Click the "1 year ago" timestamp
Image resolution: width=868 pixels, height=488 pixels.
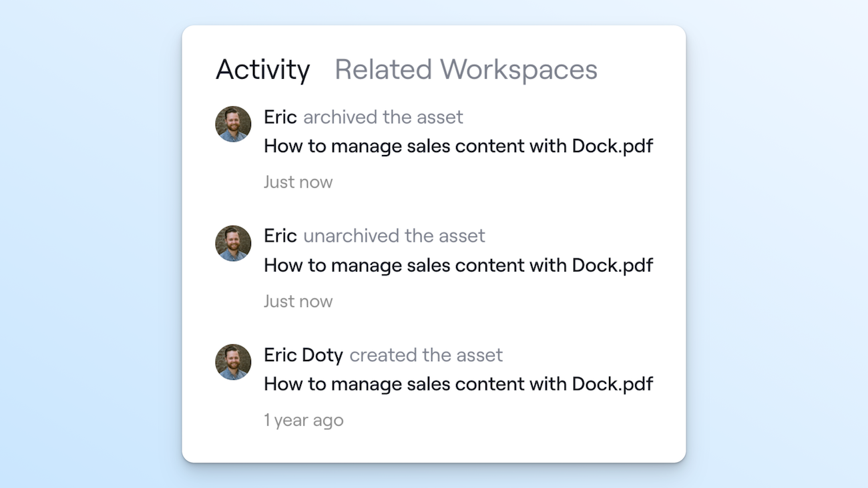coord(303,421)
